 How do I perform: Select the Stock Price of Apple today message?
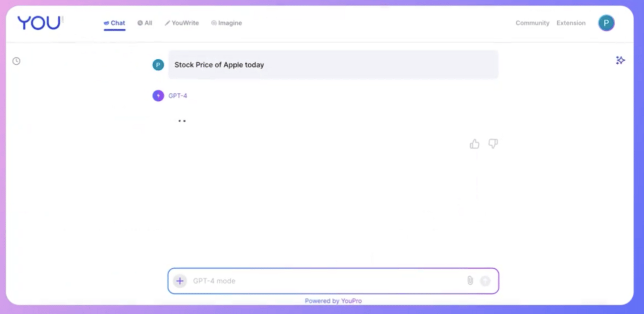(333, 65)
